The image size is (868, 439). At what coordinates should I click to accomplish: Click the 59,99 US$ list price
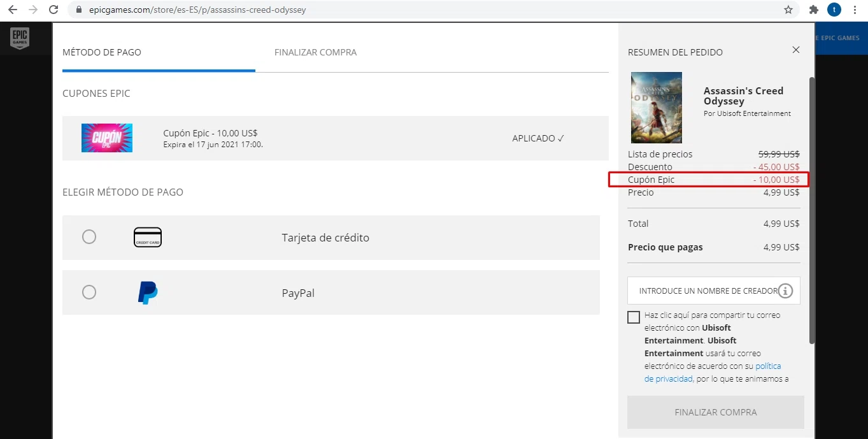tap(779, 154)
